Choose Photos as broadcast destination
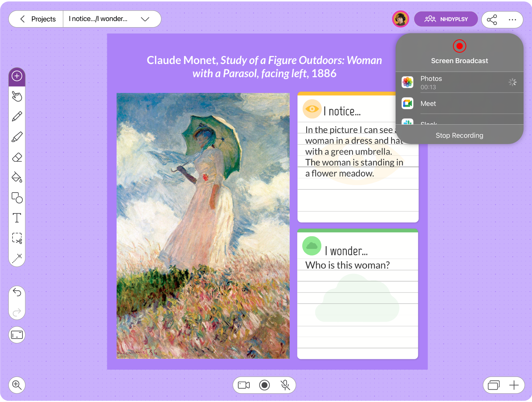The height and width of the screenshot is (402, 532). 459,82
